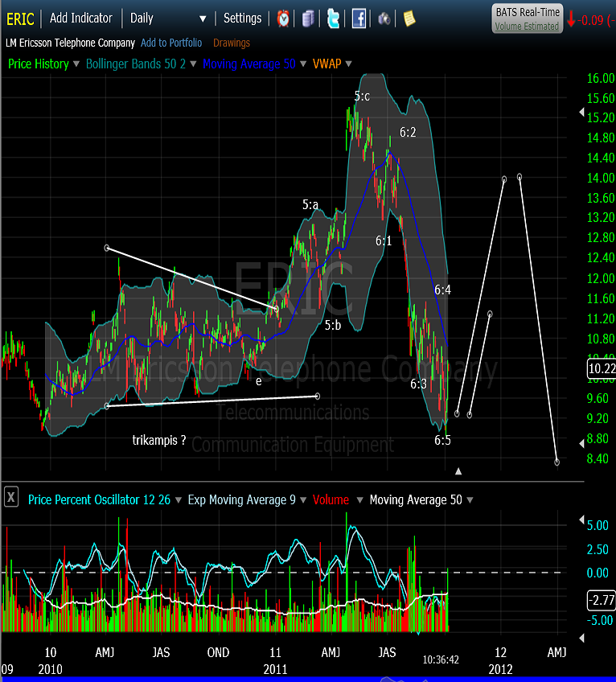Open the alarm clock alert icon
This screenshot has width=616, height=682.
(283, 18)
